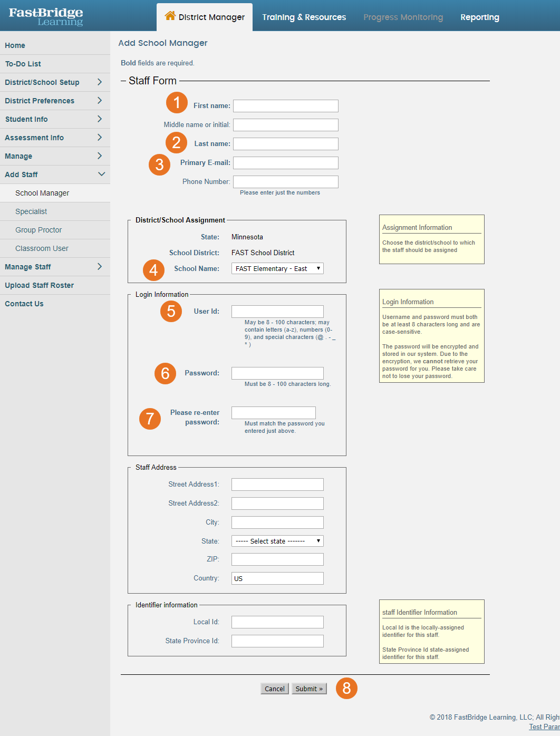This screenshot has height=736, width=560.
Task: Open the School Name dropdown
Action: tap(277, 268)
